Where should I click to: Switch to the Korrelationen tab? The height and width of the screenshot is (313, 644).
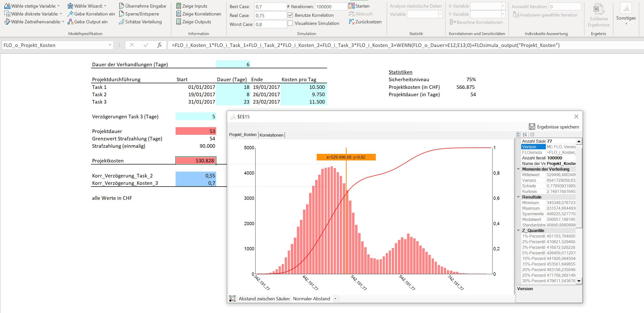click(271, 135)
